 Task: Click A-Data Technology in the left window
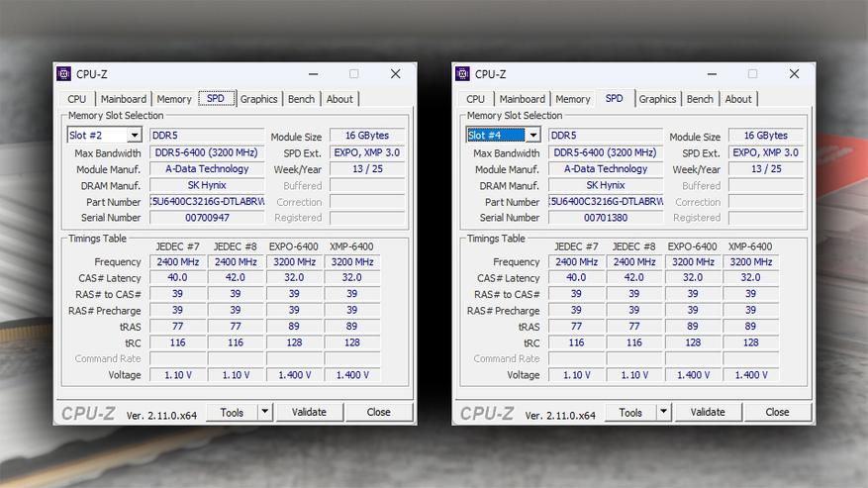pyautogui.click(x=207, y=169)
